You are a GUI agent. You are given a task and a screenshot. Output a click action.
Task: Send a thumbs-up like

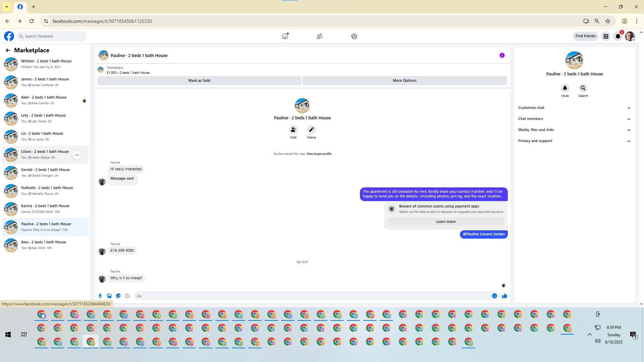[x=504, y=296]
